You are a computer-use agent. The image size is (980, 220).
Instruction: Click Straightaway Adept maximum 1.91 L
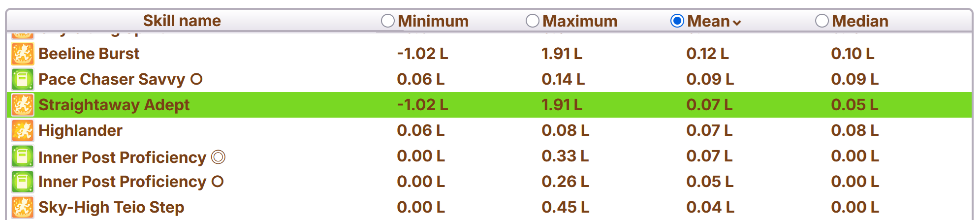pyautogui.click(x=562, y=105)
